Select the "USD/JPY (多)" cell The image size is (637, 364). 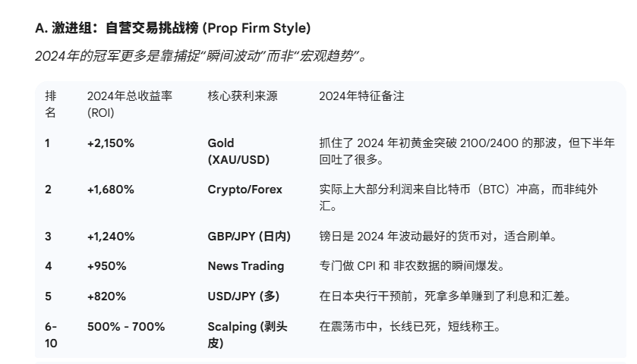point(244,297)
